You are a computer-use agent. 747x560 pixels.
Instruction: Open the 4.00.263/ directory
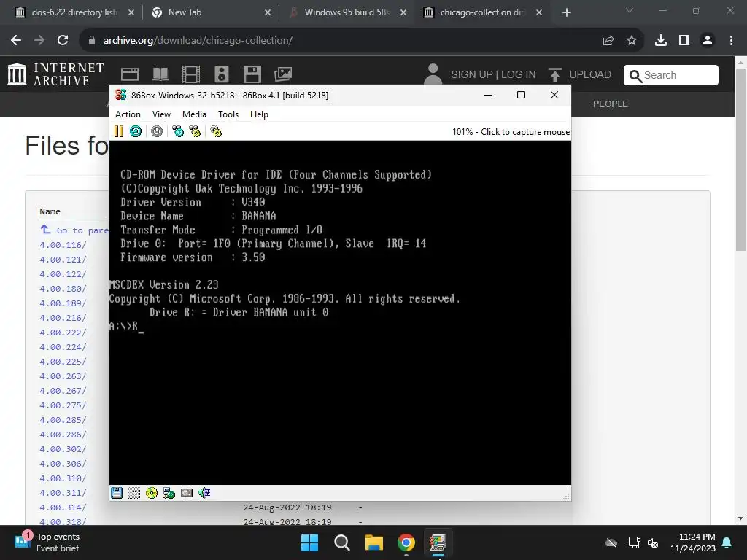(x=63, y=376)
